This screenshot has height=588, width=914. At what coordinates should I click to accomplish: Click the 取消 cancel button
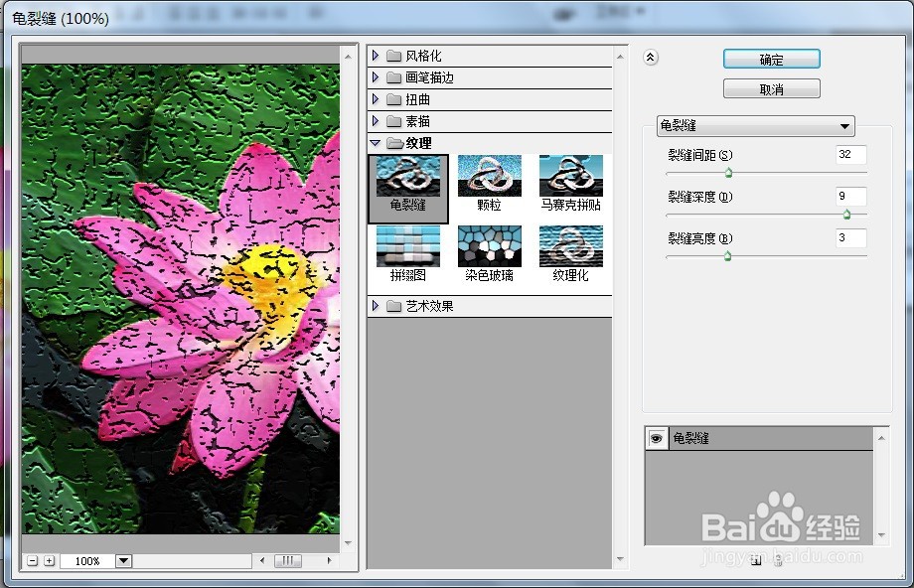click(771, 89)
